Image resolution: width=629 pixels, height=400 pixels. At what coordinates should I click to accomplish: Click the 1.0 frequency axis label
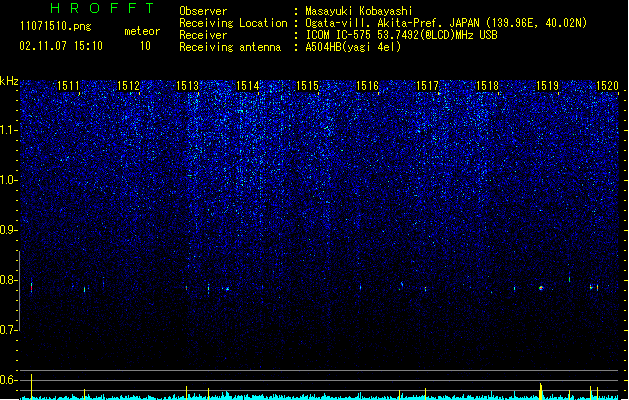tap(8, 180)
